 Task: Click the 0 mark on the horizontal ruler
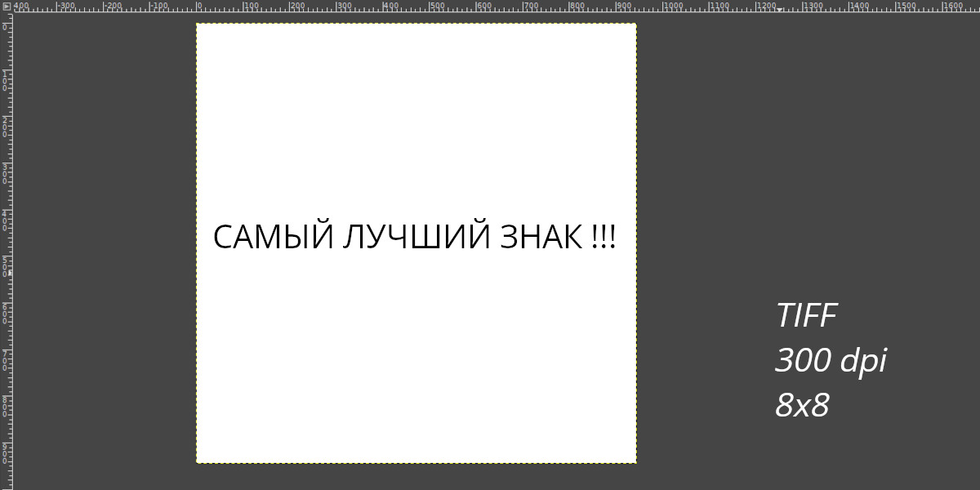click(197, 7)
